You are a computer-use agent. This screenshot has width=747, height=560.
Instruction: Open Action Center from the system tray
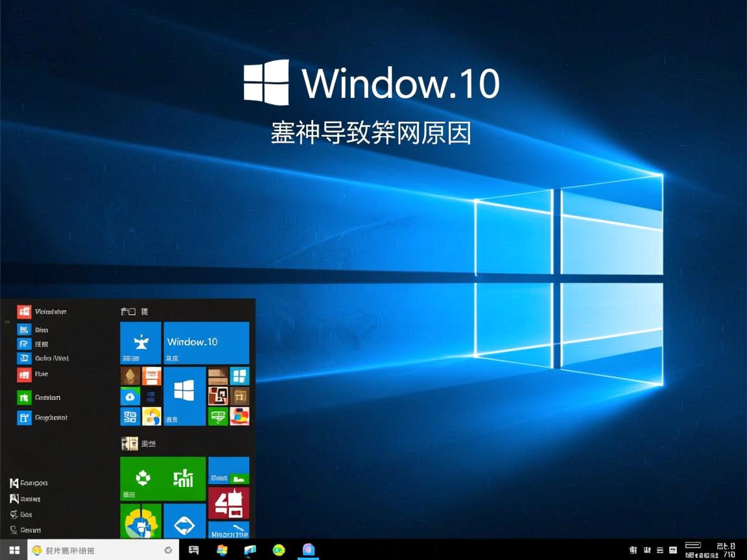(672, 550)
